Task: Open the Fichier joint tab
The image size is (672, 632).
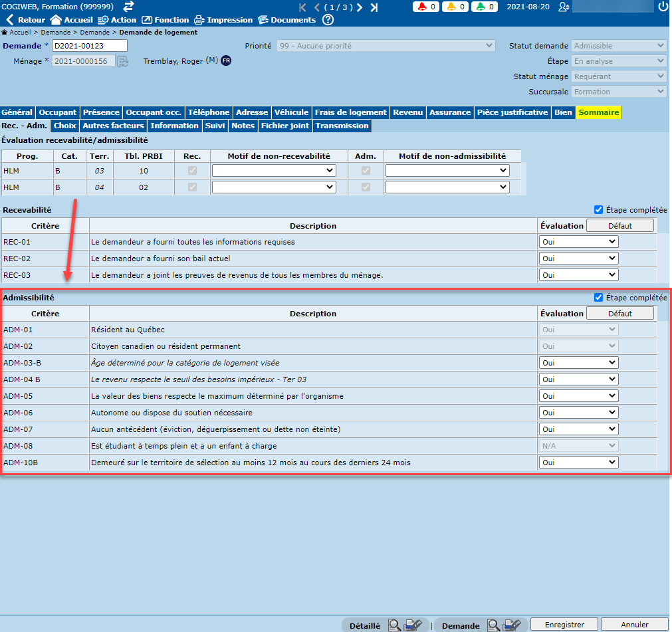Action: coord(285,126)
